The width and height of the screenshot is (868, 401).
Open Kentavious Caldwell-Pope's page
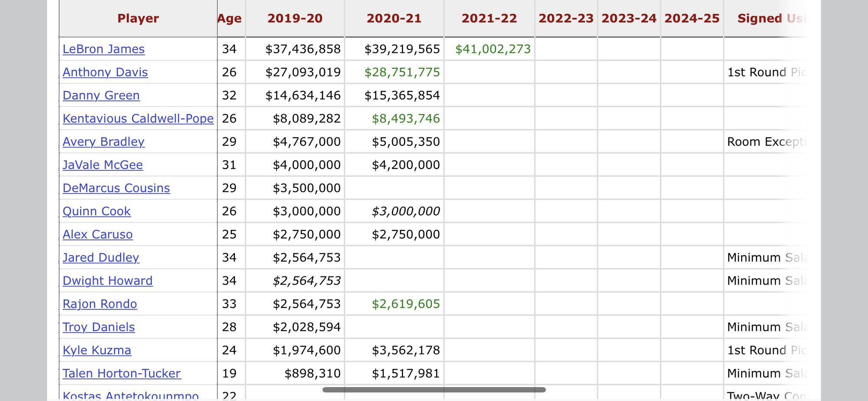[x=138, y=119]
